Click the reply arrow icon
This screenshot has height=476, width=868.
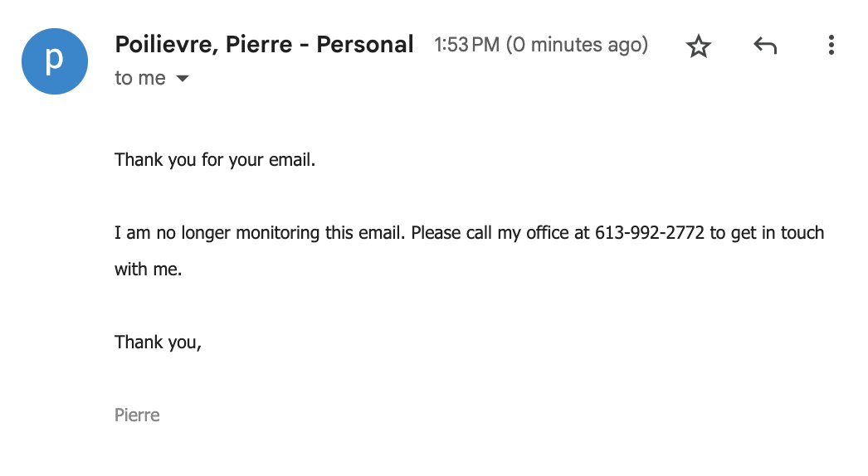click(765, 46)
